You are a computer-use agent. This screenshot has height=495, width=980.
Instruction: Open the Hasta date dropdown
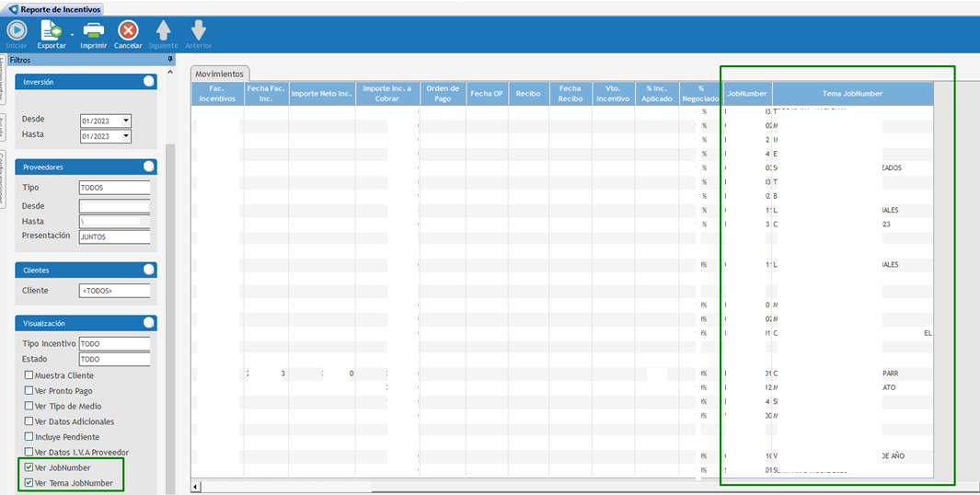tap(126, 135)
